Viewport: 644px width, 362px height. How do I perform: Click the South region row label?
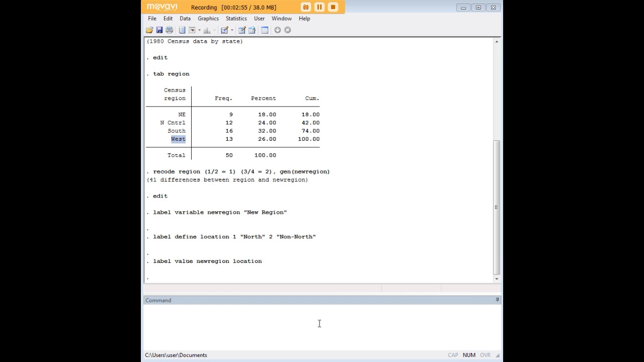(x=177, y=131)
